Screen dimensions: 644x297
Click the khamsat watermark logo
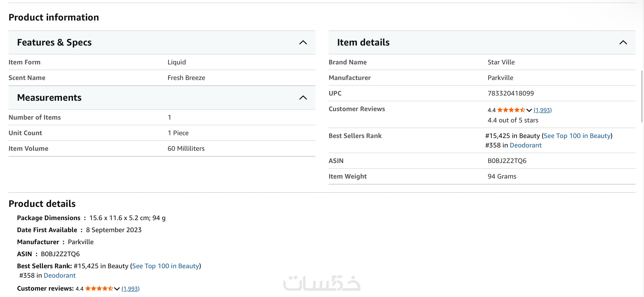tap(322, 284)
